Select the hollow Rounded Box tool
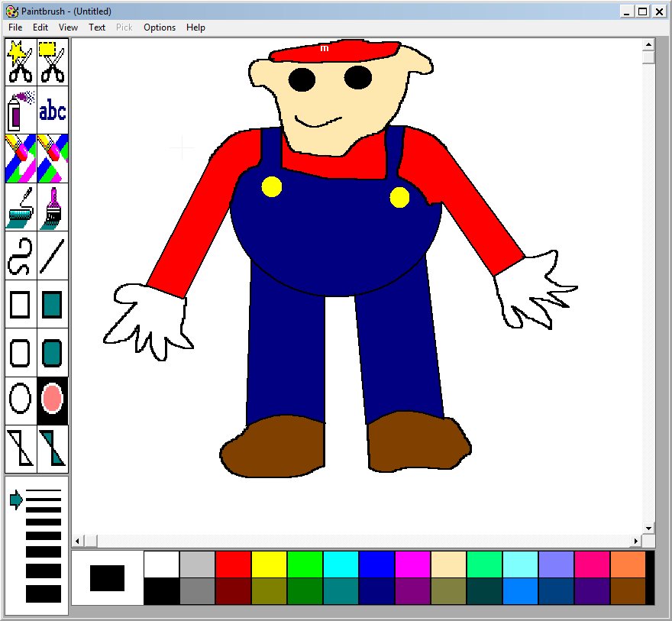Screen dimensions: 672x621 tap(21, 353)
